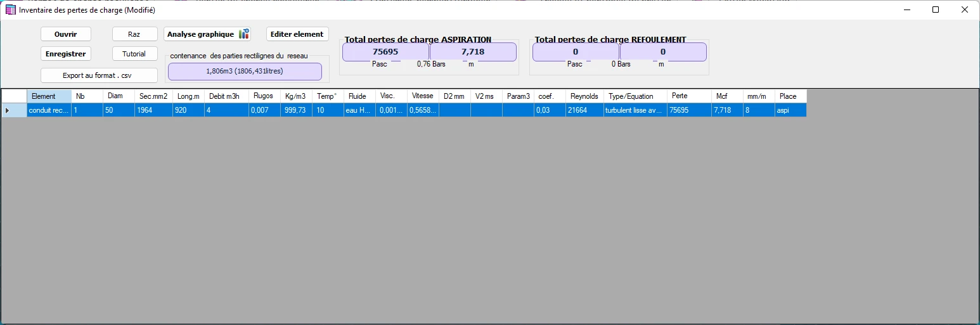
Task: Click the Enregistrer button
Action: pos(66,54)
